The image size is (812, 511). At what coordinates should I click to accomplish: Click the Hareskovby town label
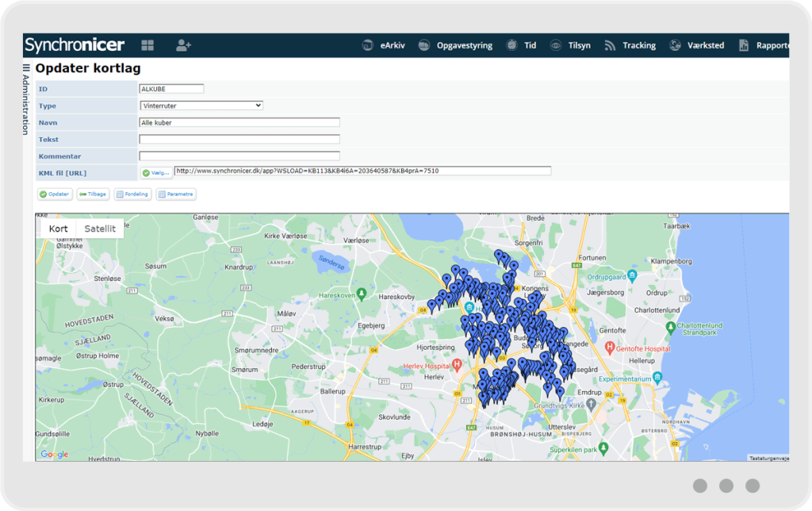(396, 297)
